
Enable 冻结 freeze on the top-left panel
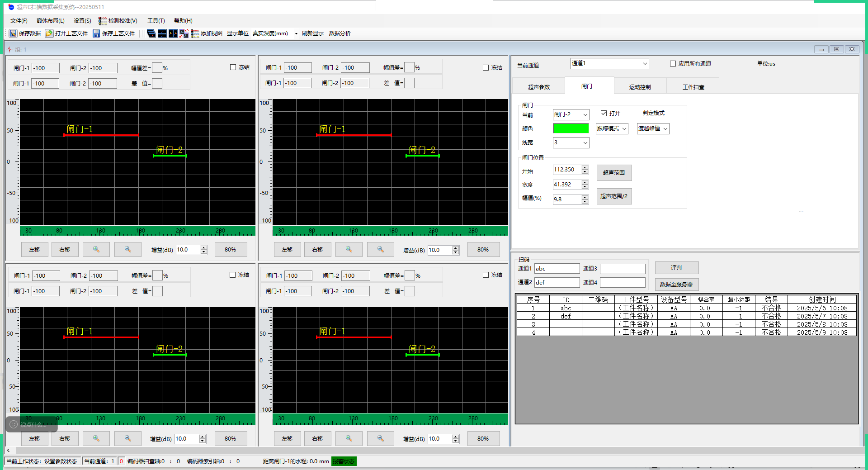(233, 67)
